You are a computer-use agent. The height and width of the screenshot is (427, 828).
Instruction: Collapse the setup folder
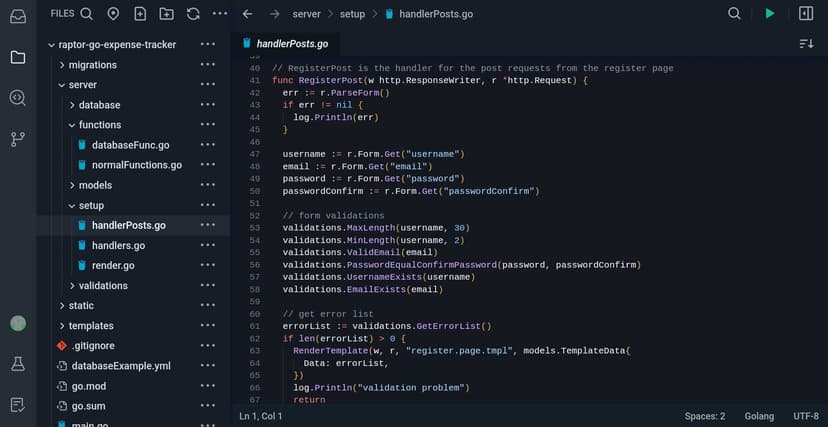point(72,205)
